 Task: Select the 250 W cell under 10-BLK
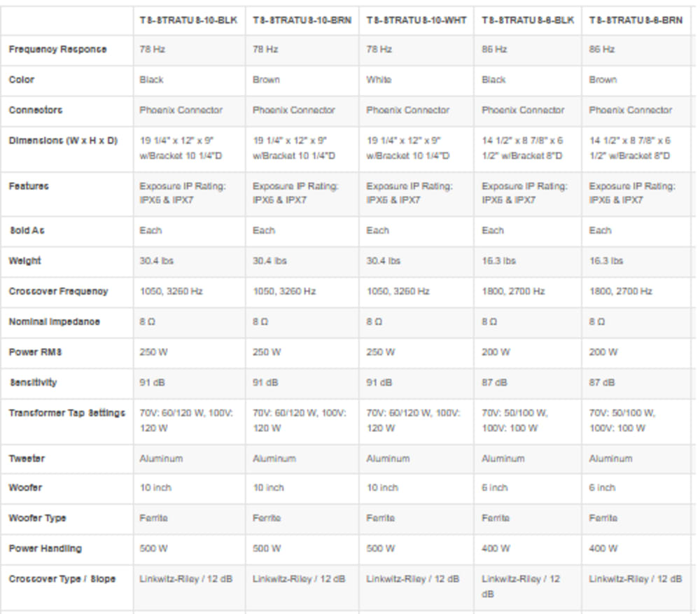153,352
